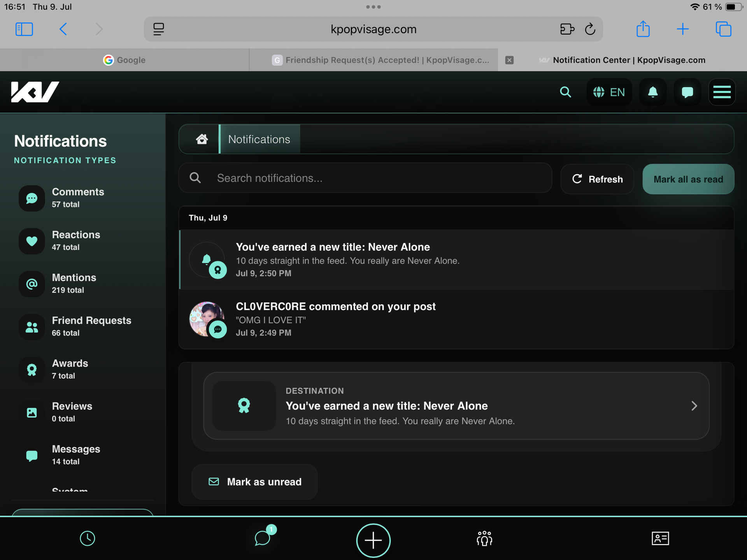Image resolution: width=747 pixels, height=560 pixels.
Task: Open the page reader format menu
Action: pyautogui.click(x=158, y=29)
